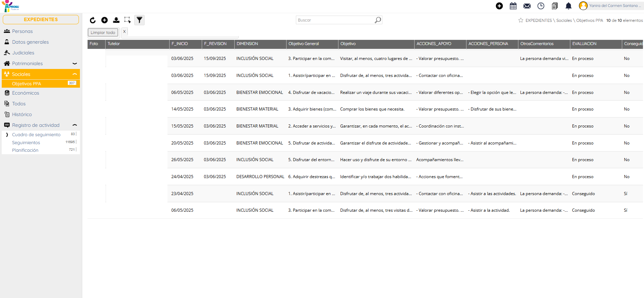The width and height of the screenshot is (644, 298).
Task: Click the EXPEDIENTES button
Action: [41, 20]
